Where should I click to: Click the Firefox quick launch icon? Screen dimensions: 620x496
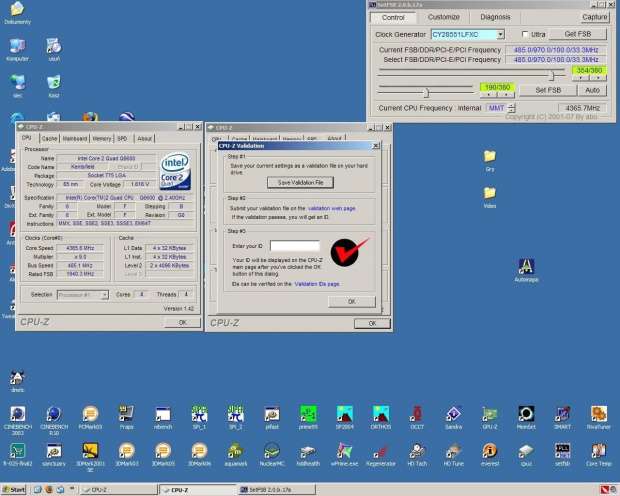[49, 490]
